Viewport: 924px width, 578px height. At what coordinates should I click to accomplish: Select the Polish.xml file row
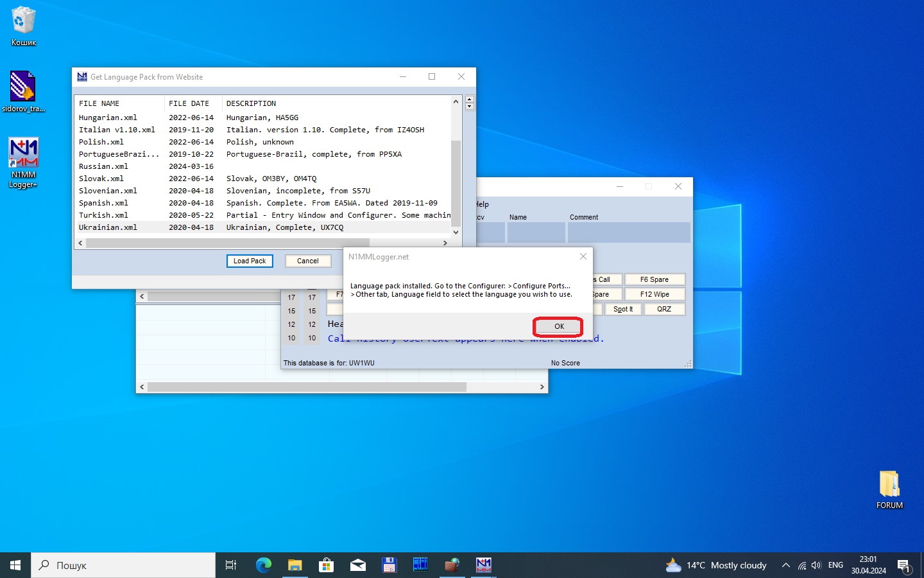point(263,142)
